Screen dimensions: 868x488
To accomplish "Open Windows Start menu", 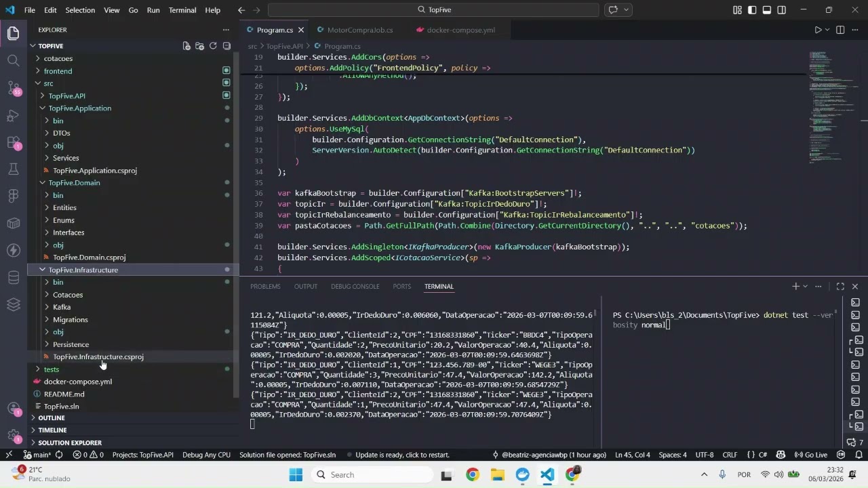I will [x=296, y=475].
